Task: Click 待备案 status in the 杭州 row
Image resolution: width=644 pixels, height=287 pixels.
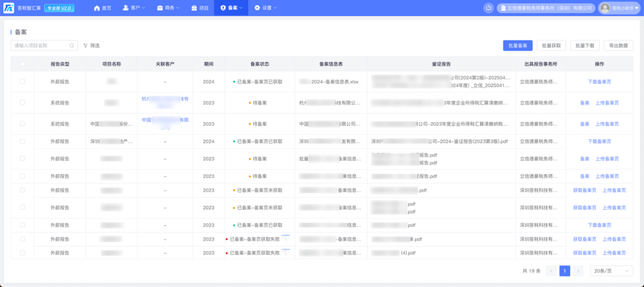Action: pos(259,103)
